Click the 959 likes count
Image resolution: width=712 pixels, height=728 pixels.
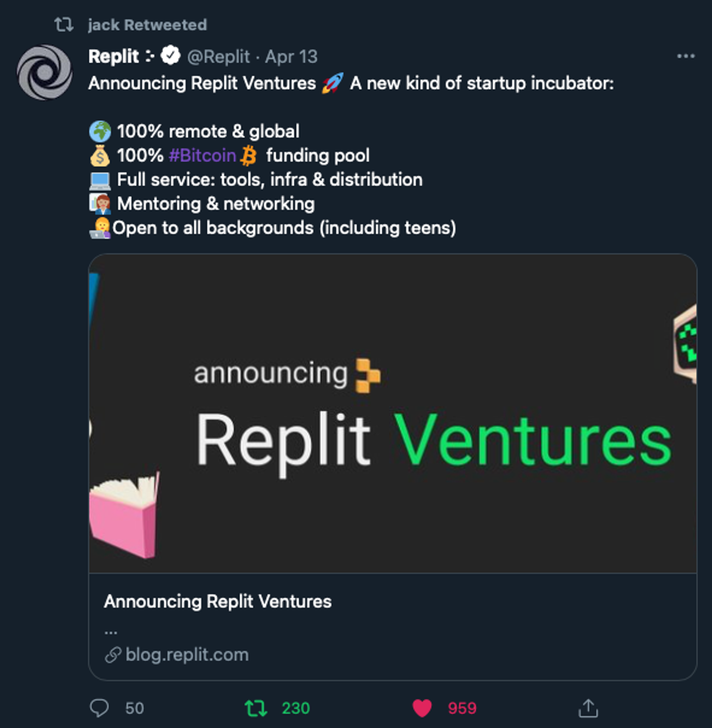click(x=462, y=708)
